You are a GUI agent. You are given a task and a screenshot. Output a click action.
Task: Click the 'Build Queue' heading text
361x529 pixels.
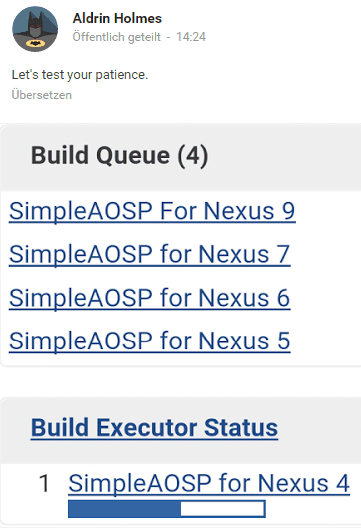pyautogui.click(x=100, y=156)
